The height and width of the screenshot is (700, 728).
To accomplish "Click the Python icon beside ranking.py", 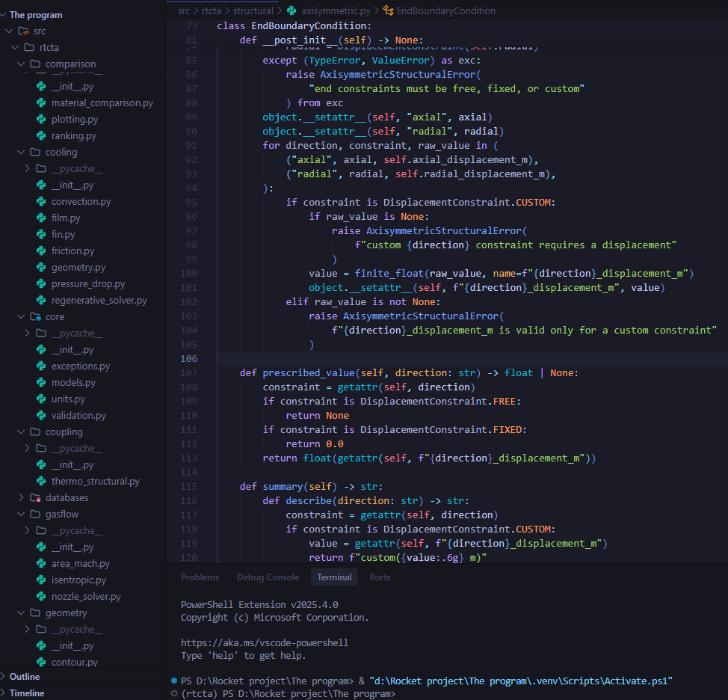I will tap(41, 135).
